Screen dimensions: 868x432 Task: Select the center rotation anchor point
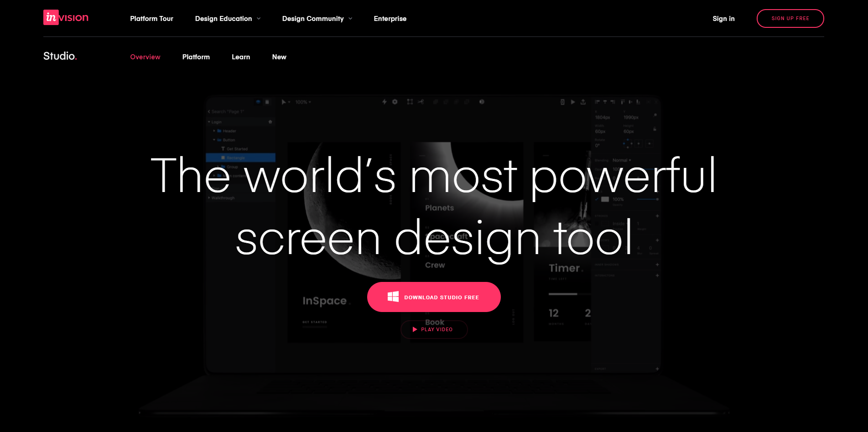(x=639, y=143)
